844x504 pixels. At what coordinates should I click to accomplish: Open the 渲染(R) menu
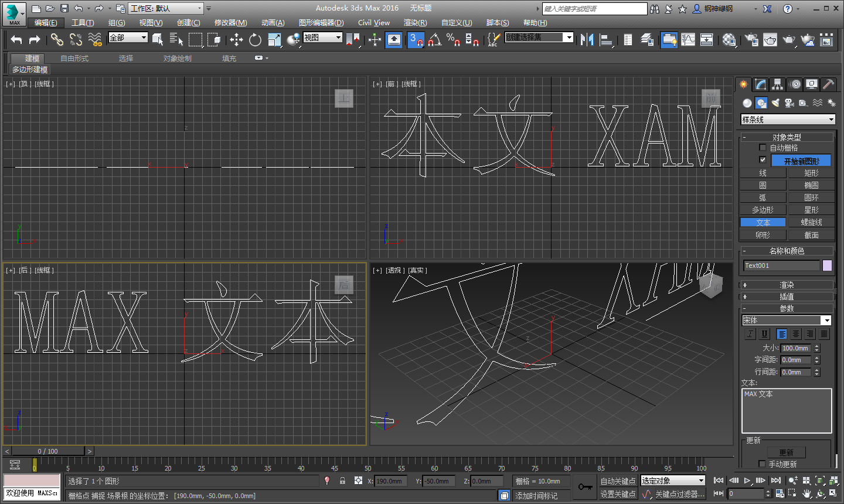(415, 22)
